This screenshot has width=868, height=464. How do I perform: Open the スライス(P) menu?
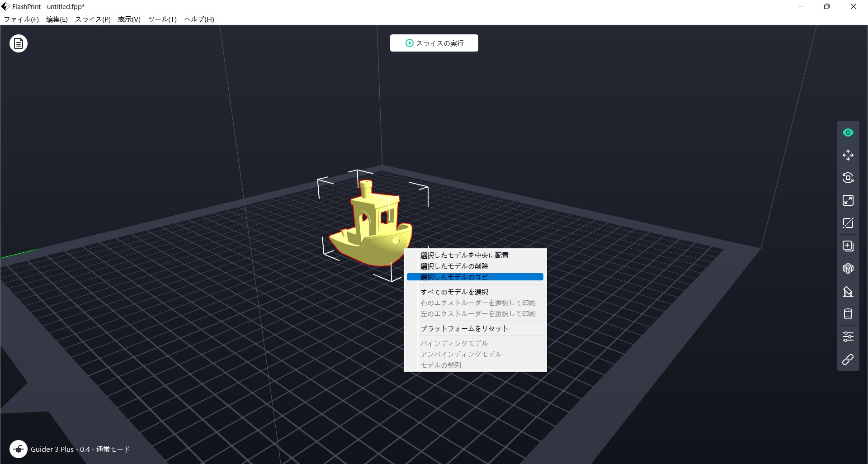[x=92, y=19]
